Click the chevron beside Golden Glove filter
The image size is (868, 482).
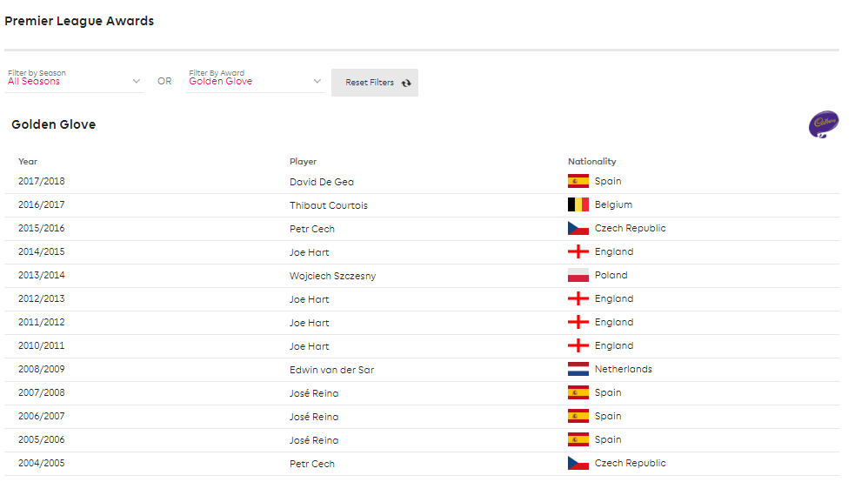point(317,81)
